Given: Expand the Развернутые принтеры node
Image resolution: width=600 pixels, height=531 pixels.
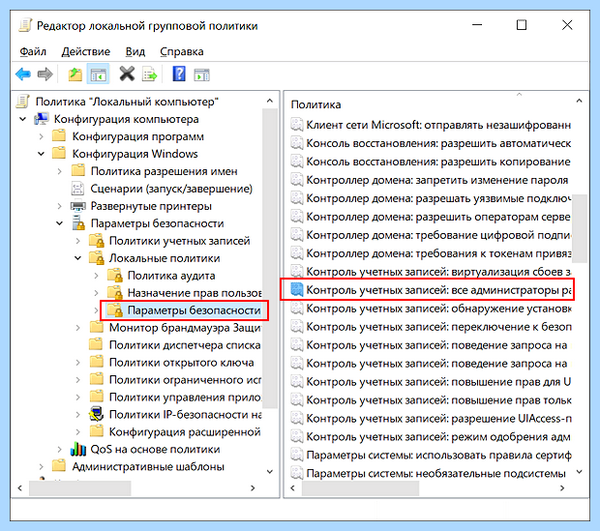Looking at the screenshot, I should [x=60, y=206].
